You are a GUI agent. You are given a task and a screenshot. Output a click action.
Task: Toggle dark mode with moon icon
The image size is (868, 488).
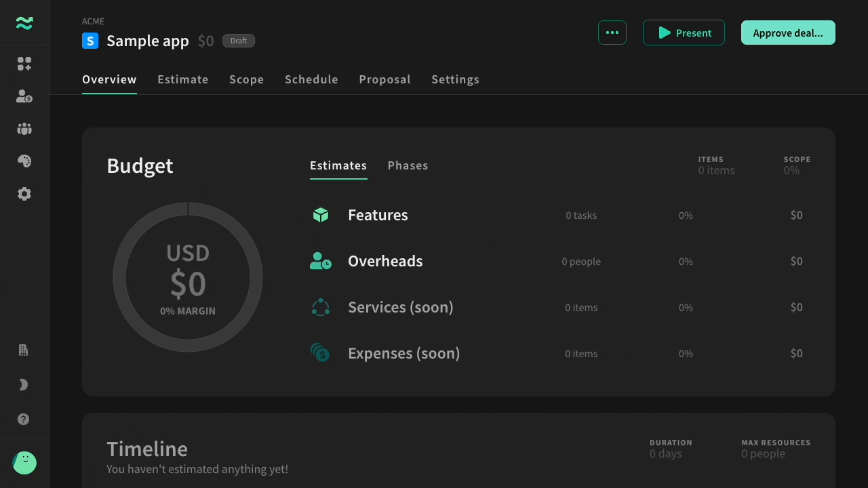tap(23, 385)
